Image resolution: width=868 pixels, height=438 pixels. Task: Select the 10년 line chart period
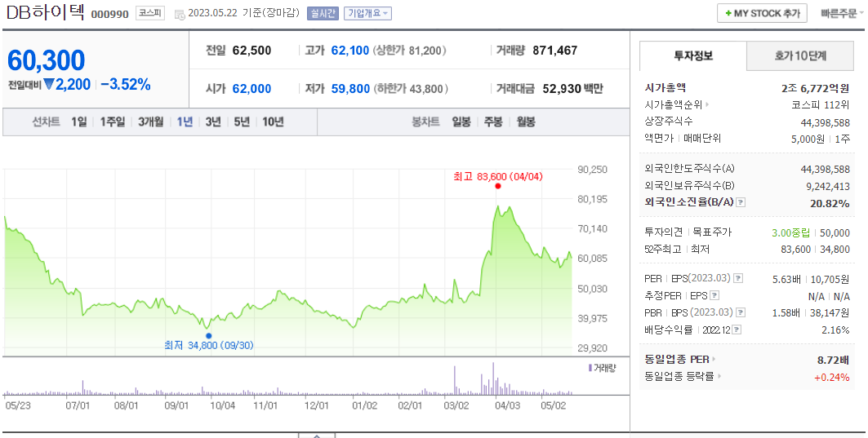tap(273, 122)
